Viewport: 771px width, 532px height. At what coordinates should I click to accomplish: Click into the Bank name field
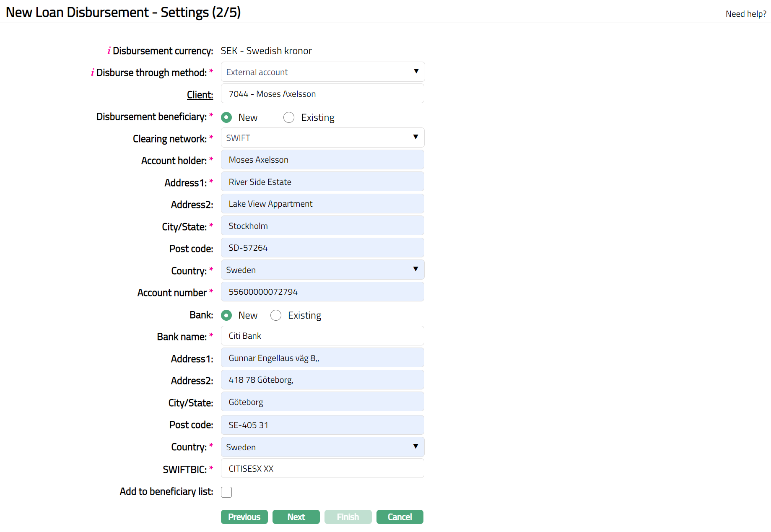(322, 336)
